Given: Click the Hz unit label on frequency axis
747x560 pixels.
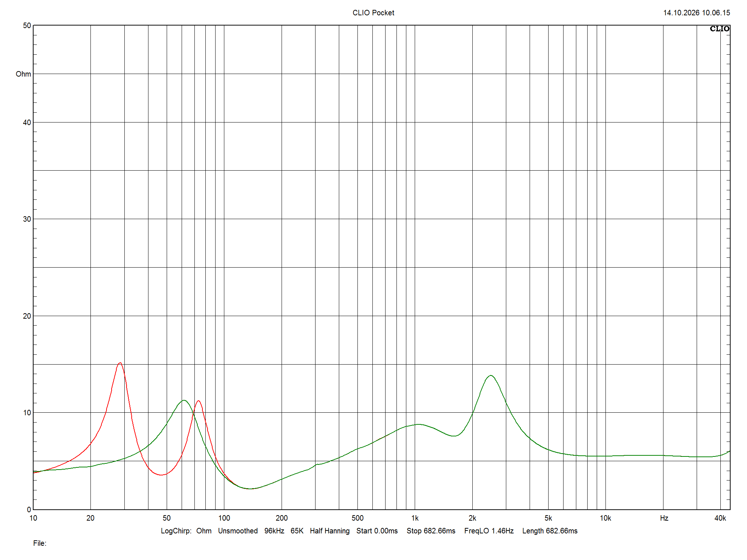Looking at the screenshot, I should point(664,518).
